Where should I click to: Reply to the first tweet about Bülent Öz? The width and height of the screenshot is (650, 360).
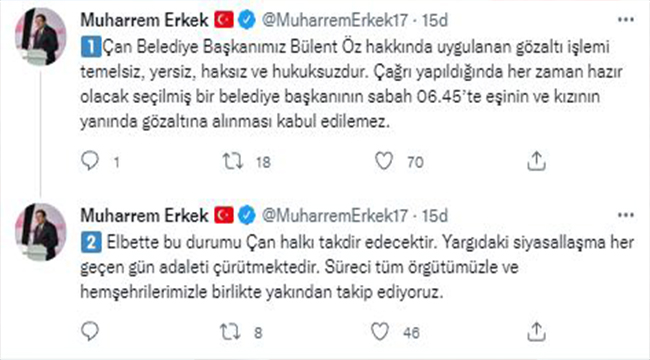[x=90, y=161]
